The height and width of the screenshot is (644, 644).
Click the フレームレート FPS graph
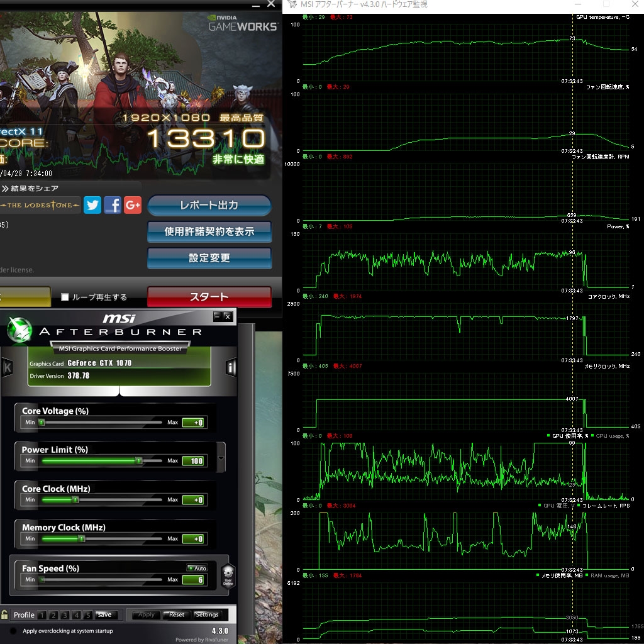click(x=465, y=541)
